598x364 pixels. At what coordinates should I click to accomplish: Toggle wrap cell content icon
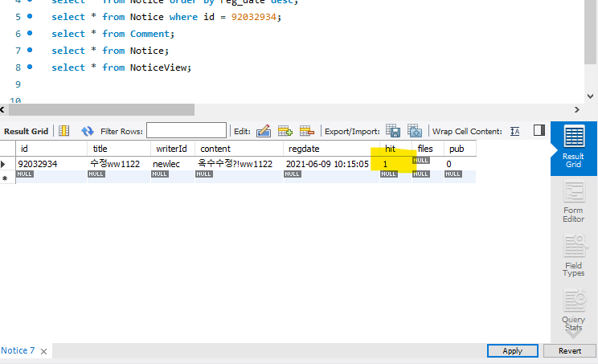515,132
